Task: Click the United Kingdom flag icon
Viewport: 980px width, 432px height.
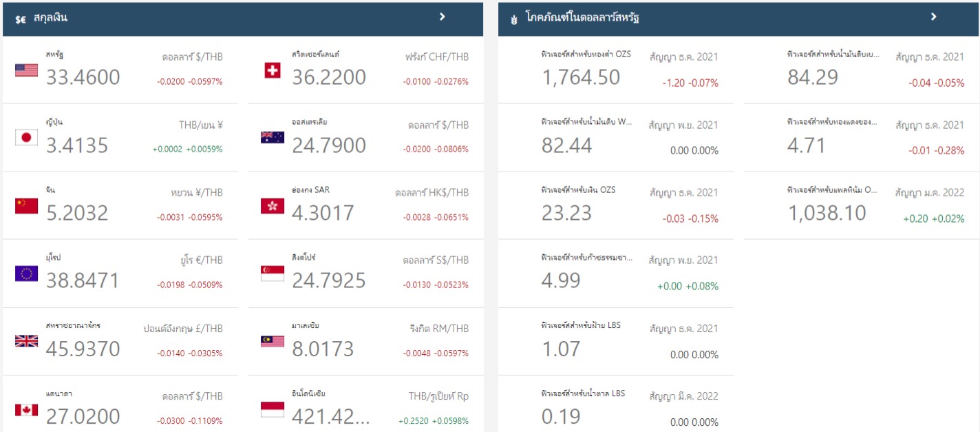Action: pos(26,341)
